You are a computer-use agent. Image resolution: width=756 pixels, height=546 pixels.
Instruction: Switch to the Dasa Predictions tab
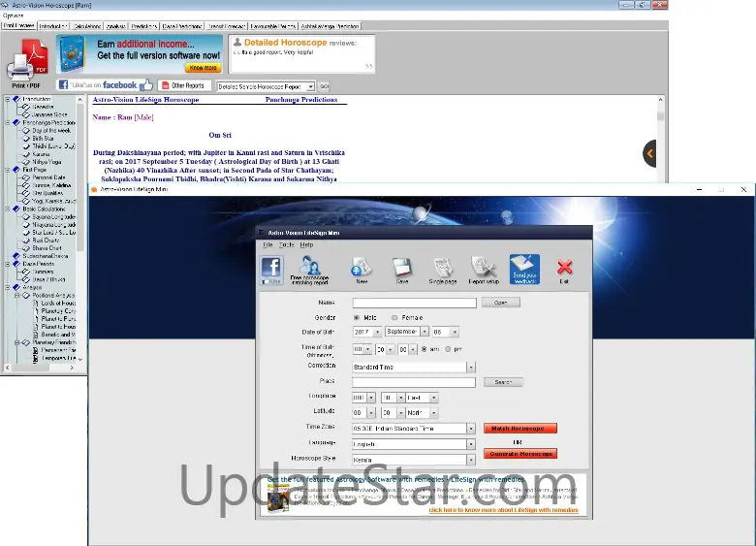click(x=182, y=26)
